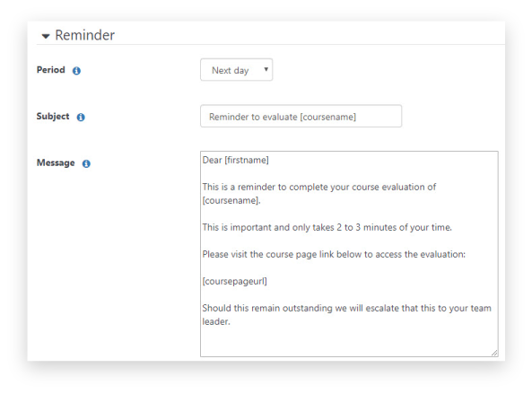Open the Period help info icon
The width and height of the screenshot is (532, 394).
click(x=76, y=71)
